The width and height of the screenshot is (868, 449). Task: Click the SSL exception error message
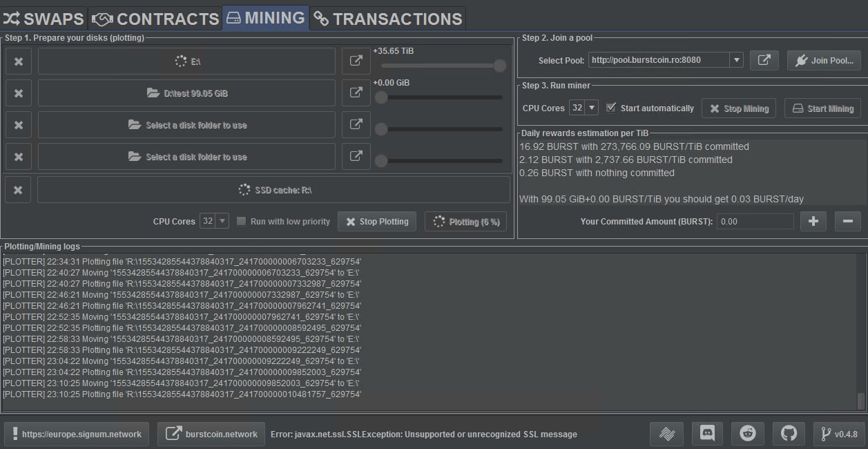[x=423, y=434]
